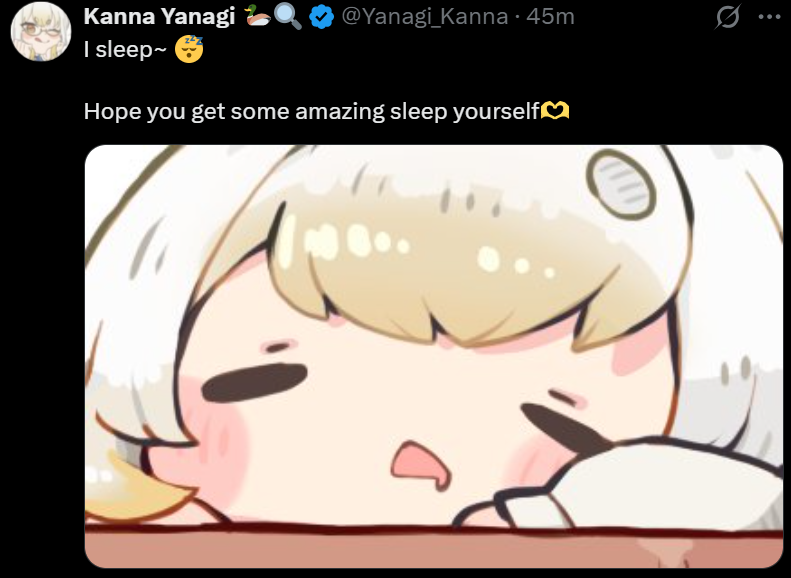
Task: Open Kanna Yanagi's profile avatar
Action: tap(41, 32)
